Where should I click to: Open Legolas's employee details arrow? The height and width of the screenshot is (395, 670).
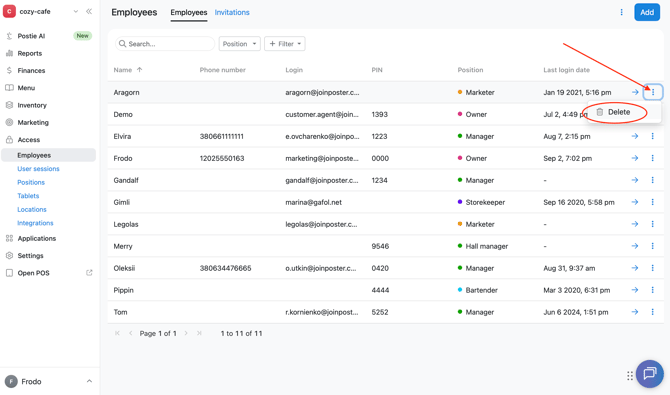pos(635,224)
